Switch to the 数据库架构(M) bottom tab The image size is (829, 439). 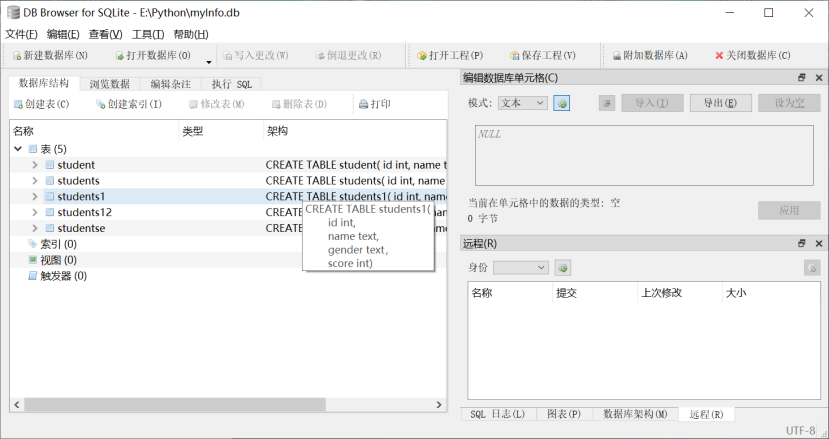[635, 414]
